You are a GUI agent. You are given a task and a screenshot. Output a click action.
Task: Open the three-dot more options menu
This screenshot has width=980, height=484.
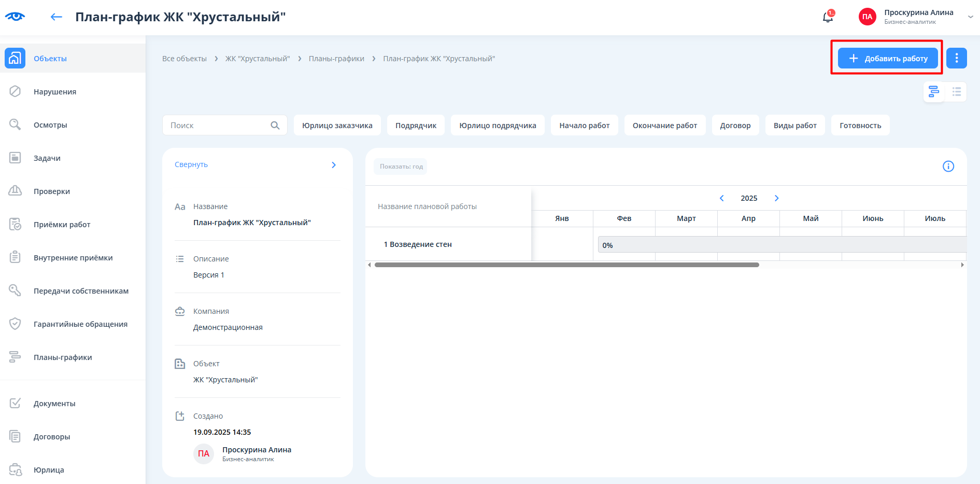click(956, 58)
